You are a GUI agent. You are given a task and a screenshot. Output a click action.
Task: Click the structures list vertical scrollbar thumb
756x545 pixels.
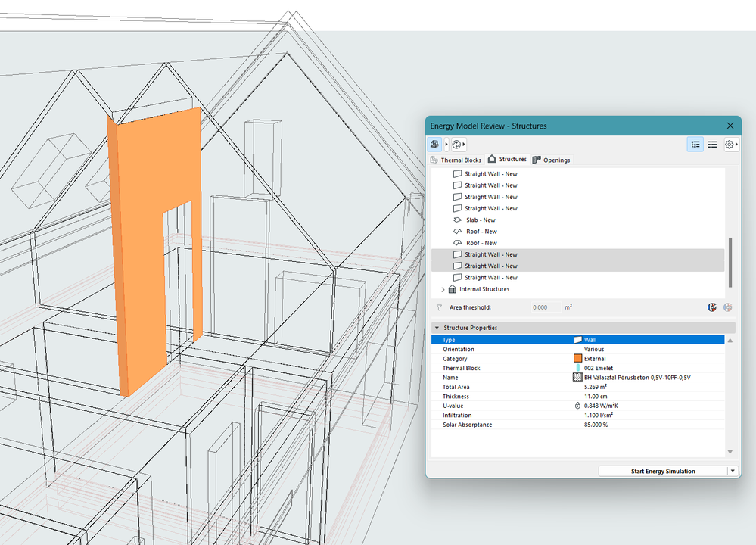tap(730, 262)
